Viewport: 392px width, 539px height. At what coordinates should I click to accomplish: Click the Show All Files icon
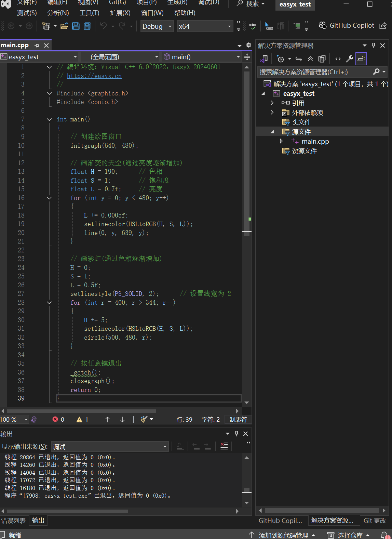tap(322, 59)
